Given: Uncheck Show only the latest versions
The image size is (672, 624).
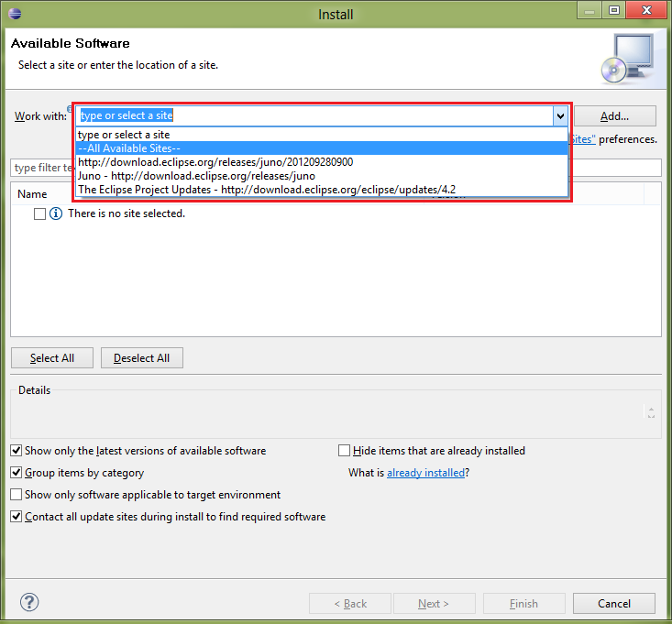Looking at the screenshot, I should pos(17,451).
